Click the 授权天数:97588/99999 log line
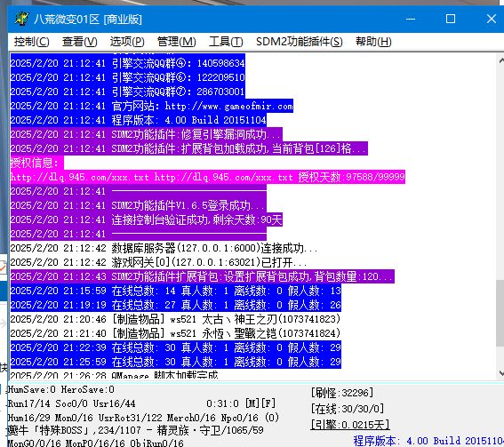Viewport: 504px width, 447px height. point(208,177)
